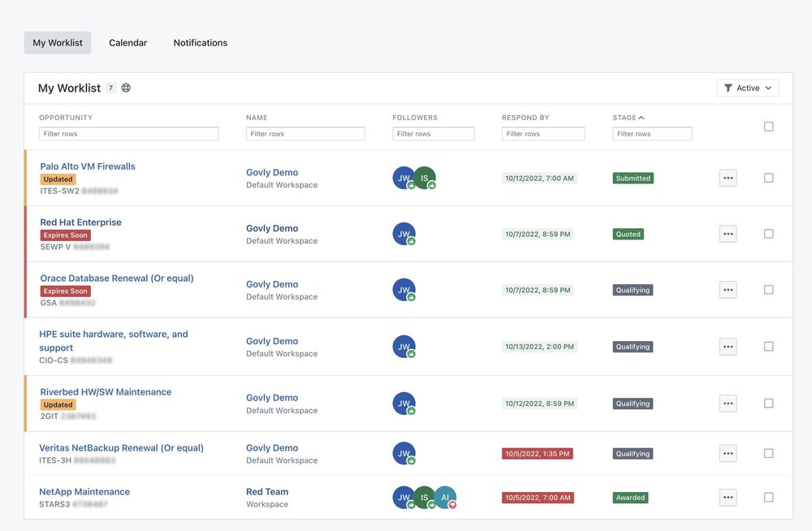The image size is (812, 531).
Task: Click the Quoted stage badge
Action: [628, 234]
